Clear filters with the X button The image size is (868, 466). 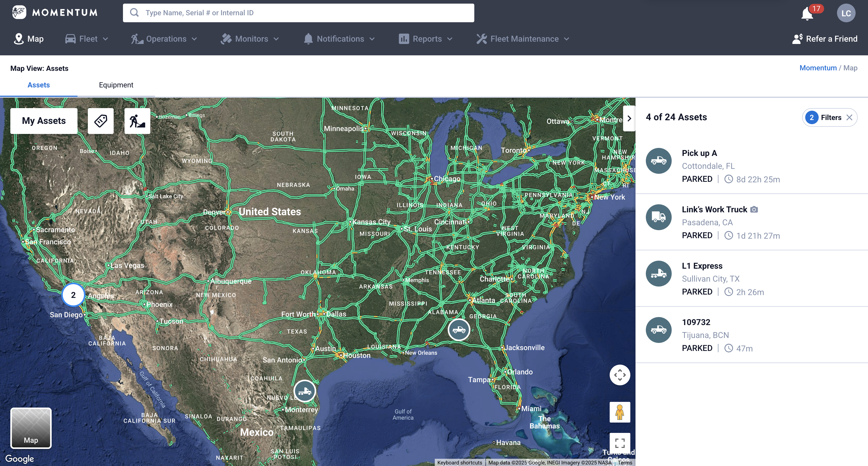[x=849, y=117]
